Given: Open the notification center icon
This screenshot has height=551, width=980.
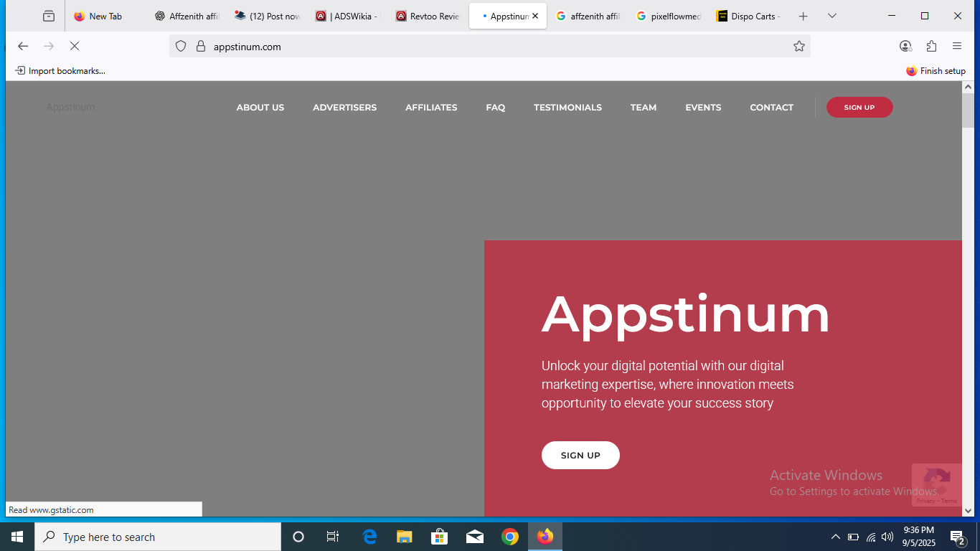Looking at the screenshot, I should [957, 537].
